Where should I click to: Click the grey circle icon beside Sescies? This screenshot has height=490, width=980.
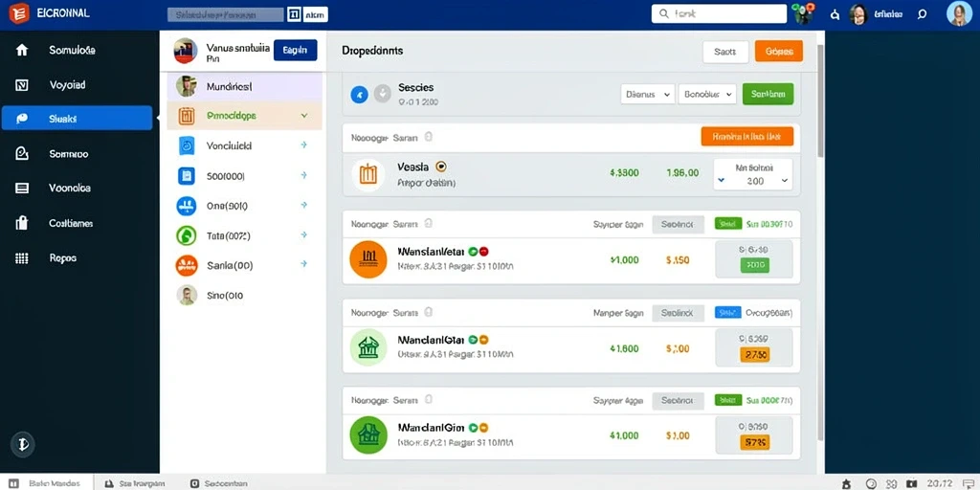[x=383, y=94]
